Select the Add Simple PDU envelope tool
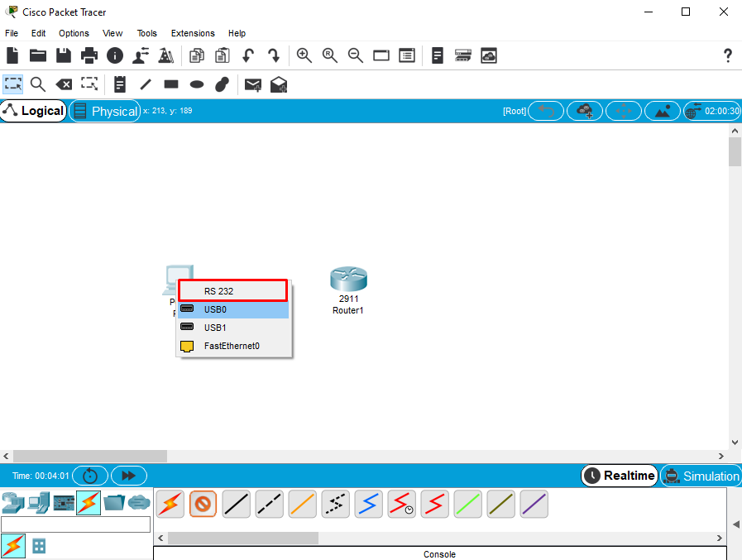Viewport: 742px width, 560px height. pos(252,84)
